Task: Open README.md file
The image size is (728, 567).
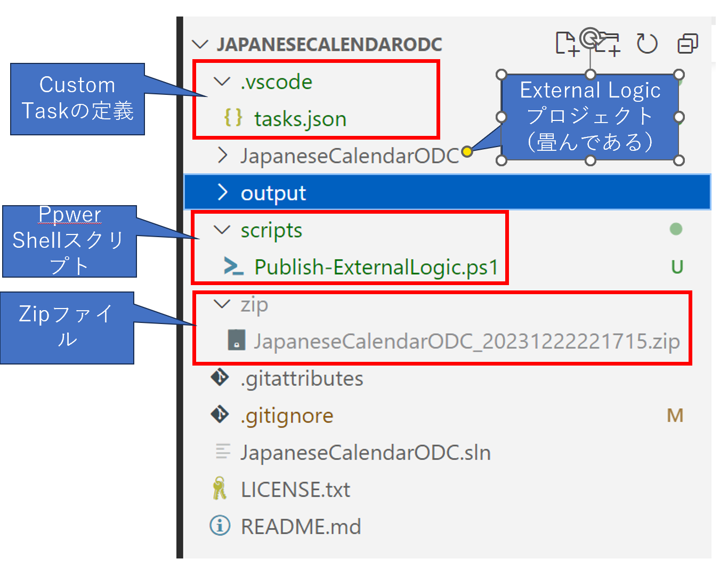Action: [301, 526]
